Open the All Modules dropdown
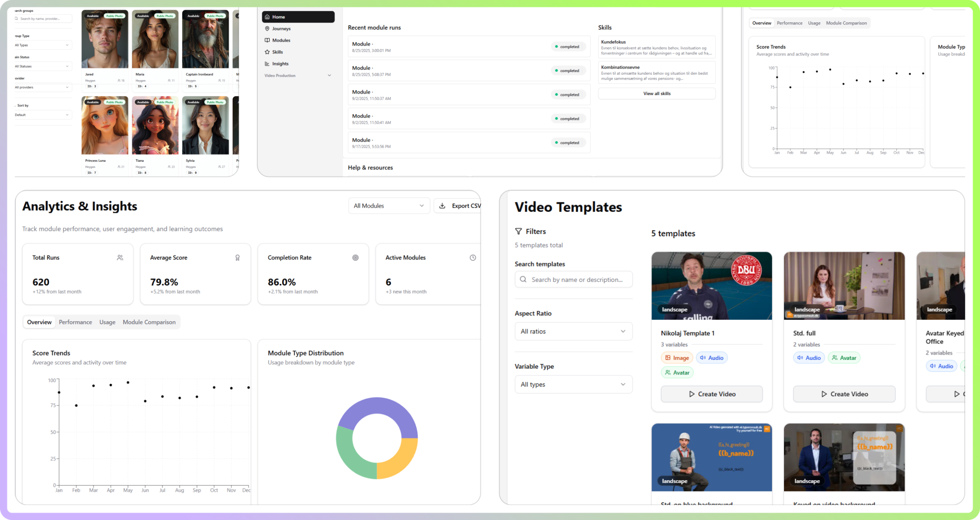This screenshot has width=980, height=520. click(x=389, y=206)
